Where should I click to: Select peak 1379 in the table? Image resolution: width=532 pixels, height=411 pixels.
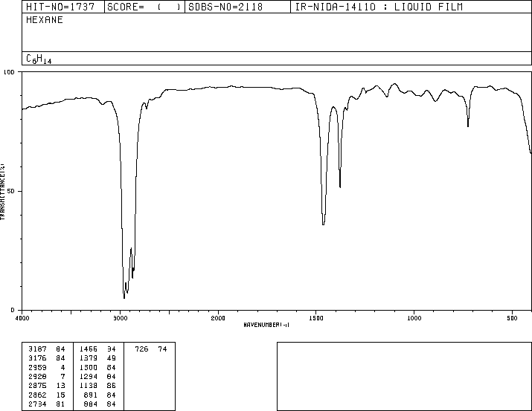point(89,358)
